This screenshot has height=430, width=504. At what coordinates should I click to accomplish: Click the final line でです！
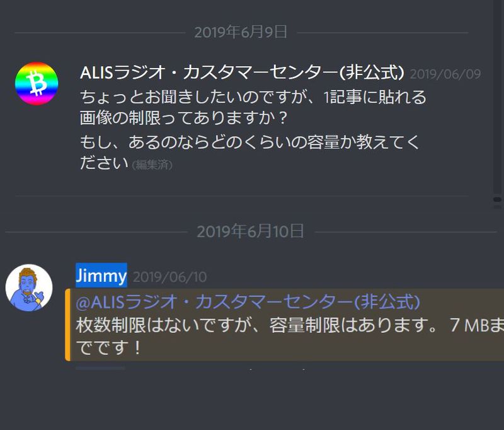[x=108, y=347]
